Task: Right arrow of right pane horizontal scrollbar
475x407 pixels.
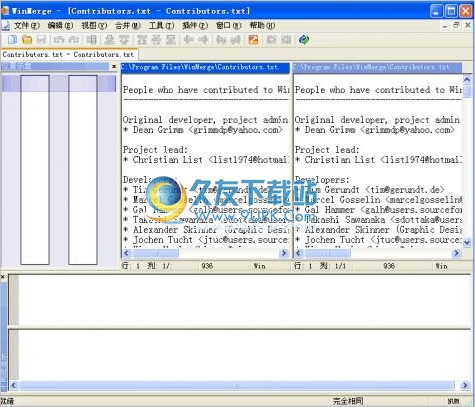Action: pyautogui.click(x=456, y=253)
